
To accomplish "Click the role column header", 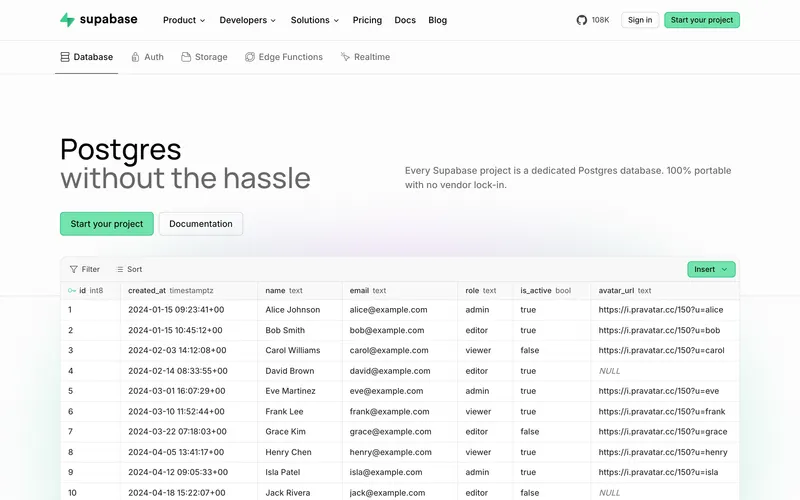I will (485, 290).
